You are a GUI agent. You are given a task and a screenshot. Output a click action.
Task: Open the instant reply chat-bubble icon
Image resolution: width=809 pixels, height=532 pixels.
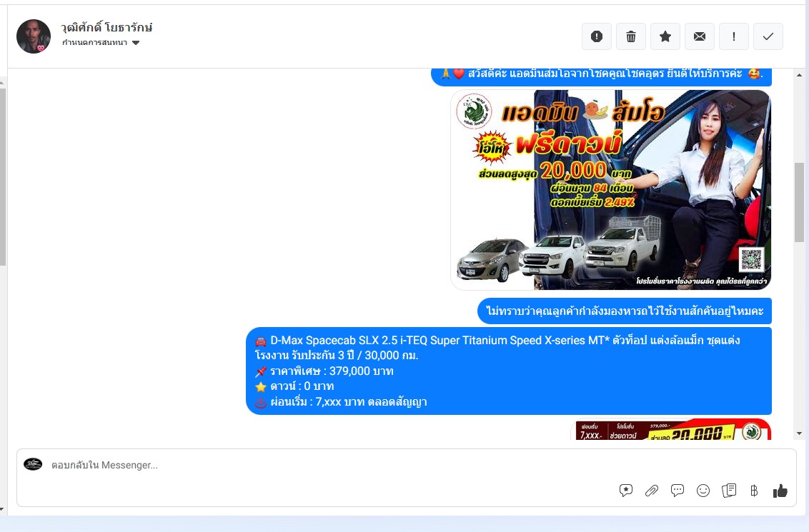pos(678,491)
